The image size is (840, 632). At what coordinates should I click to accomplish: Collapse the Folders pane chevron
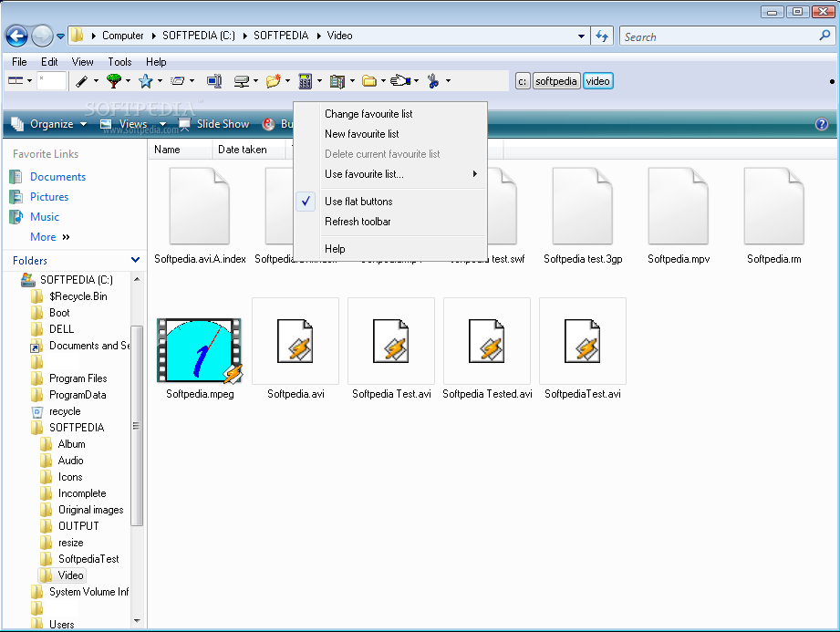click(x=136, y=260)
